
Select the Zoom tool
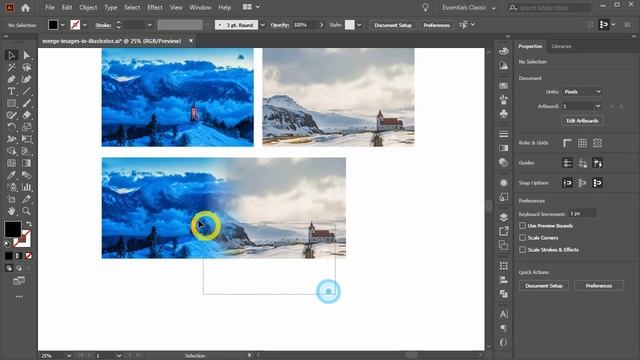(27, 211)
